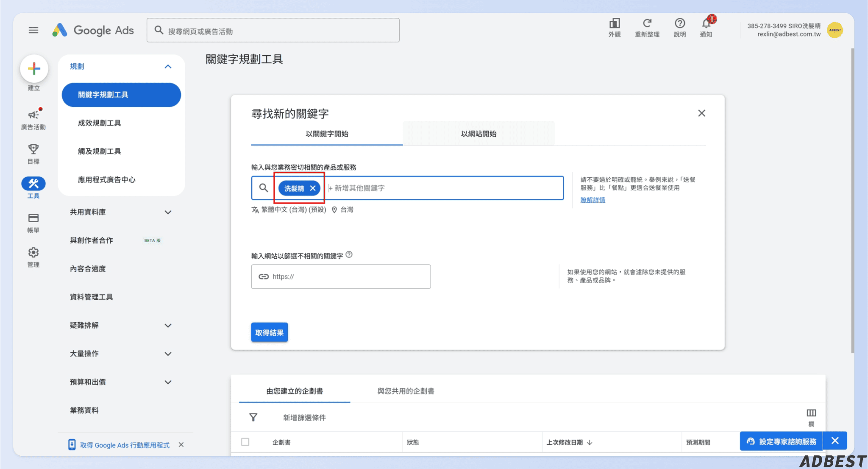Expand the 預算和出價 section
Image resolution: width=868 pixels, height=469 pixels.
pyautogui.click(x=168, y=382)
